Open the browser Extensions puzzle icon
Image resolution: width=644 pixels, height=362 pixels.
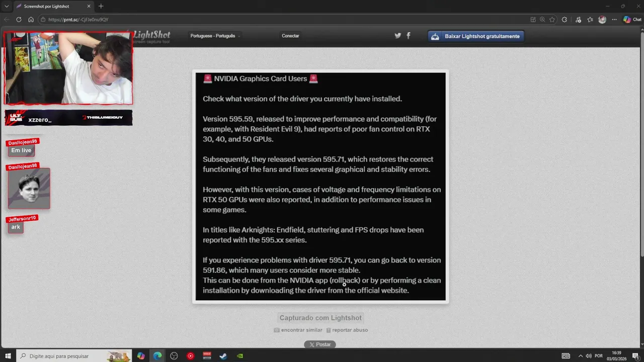pos(565,20)
